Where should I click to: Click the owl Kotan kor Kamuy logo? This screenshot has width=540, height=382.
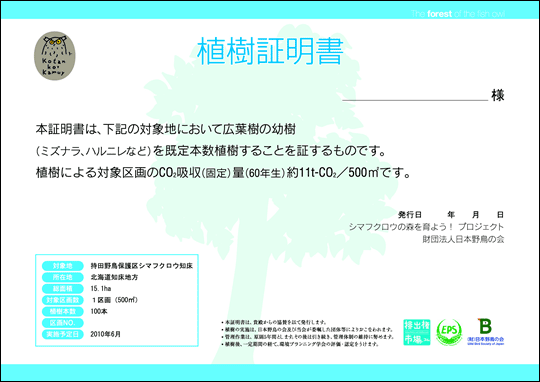tap(55, 56)
